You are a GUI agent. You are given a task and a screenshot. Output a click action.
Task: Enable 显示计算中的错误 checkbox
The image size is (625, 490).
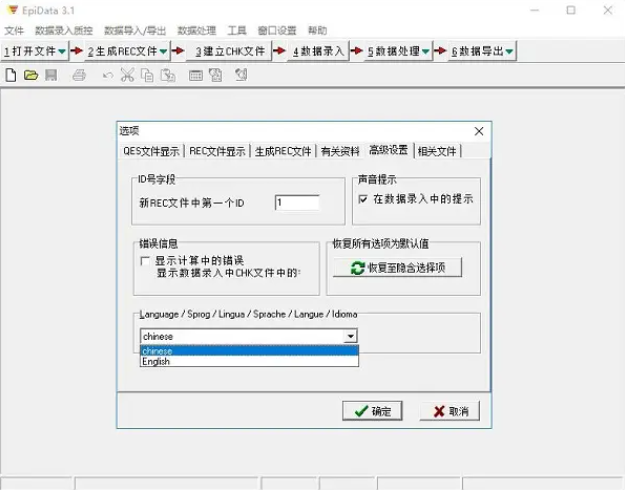pos(146,260)
